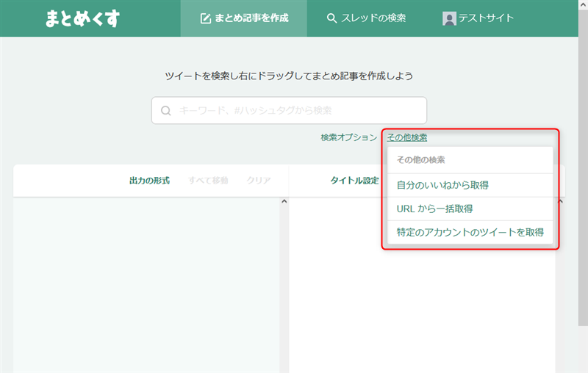Click 出力の形式
The height and width of the screenshot is (373, 588).
point(150,181)
